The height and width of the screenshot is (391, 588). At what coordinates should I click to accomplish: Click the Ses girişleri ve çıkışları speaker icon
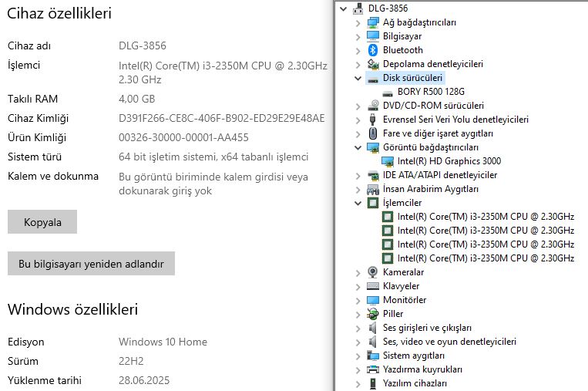point(372,328)
